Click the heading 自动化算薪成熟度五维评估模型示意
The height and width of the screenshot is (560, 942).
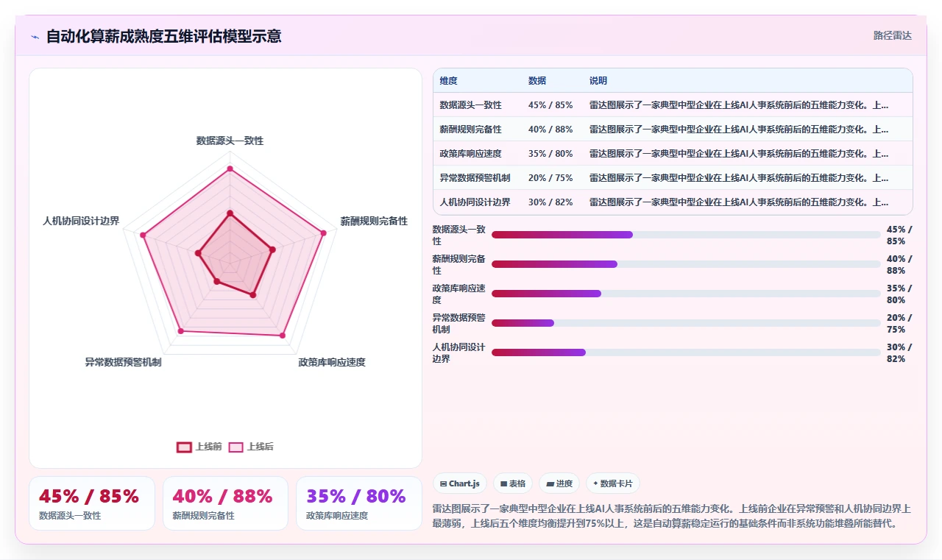coord(163,36)
